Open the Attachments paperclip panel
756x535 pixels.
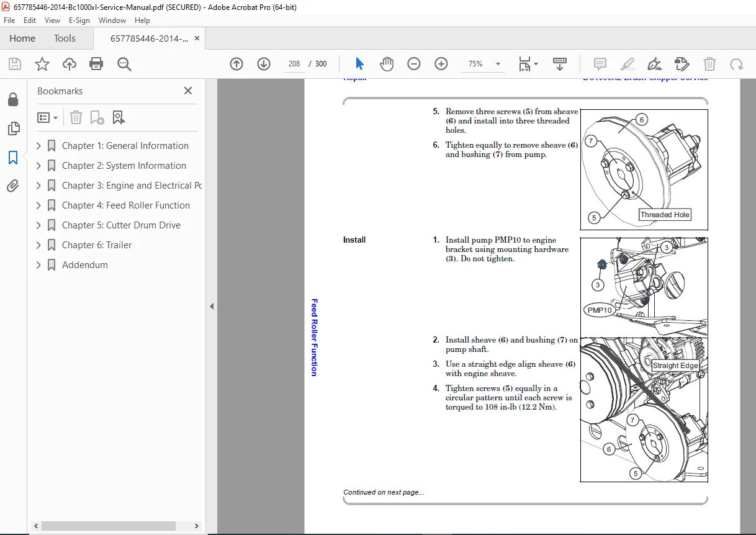click(x=13, y=186)
